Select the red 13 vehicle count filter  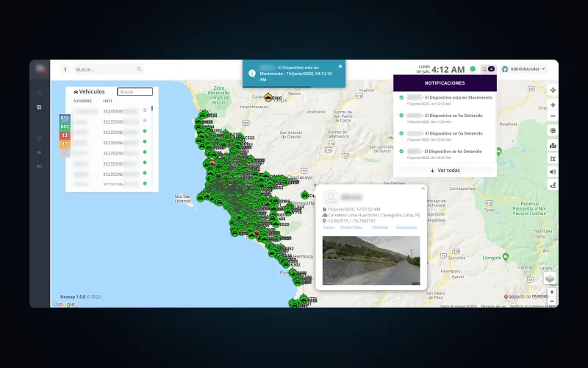tap(65, 135)
